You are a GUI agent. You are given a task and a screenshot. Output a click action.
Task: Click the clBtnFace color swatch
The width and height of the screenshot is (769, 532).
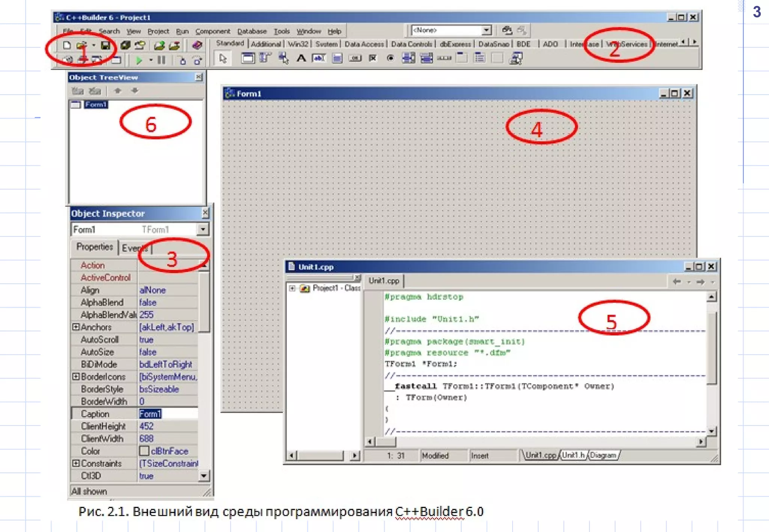(x=144, y=451)
